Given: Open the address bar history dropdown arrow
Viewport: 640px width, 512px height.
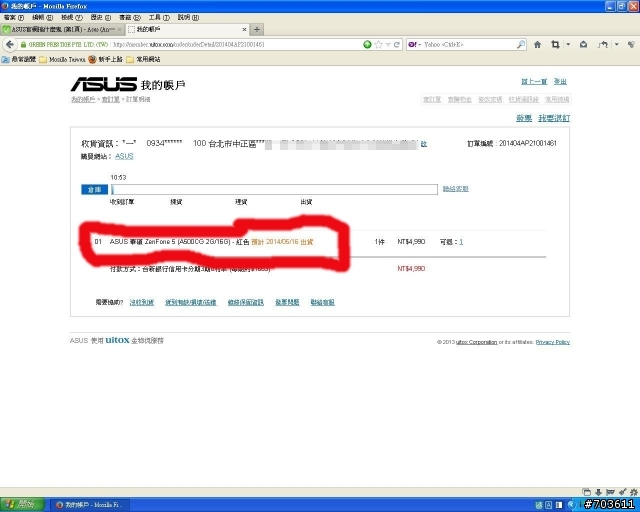Looking at the screenshot, I should [388, 45].
